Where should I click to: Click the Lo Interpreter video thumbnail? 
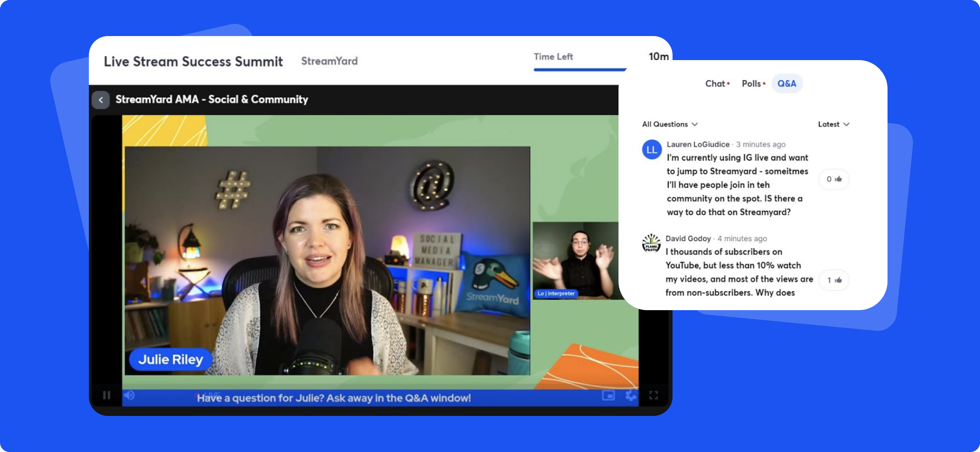(576, 261)
